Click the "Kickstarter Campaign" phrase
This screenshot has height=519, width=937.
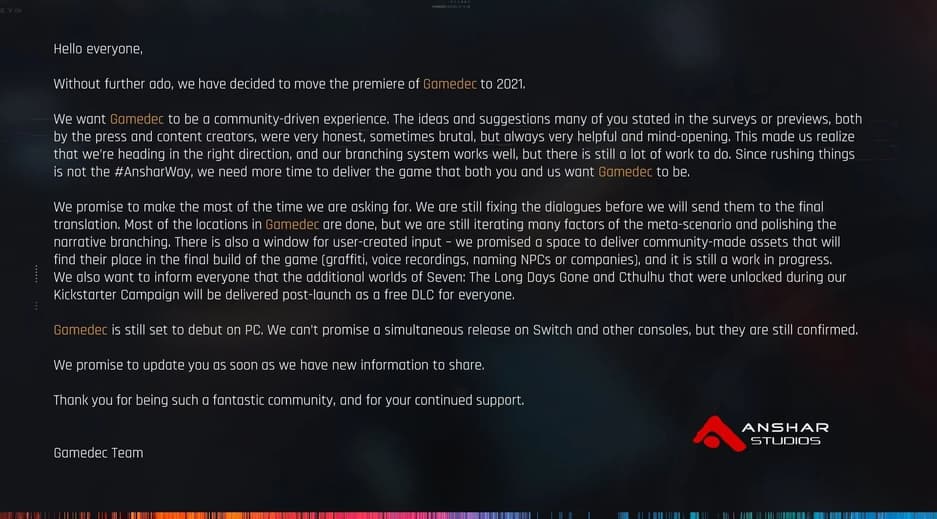[116, 295]
